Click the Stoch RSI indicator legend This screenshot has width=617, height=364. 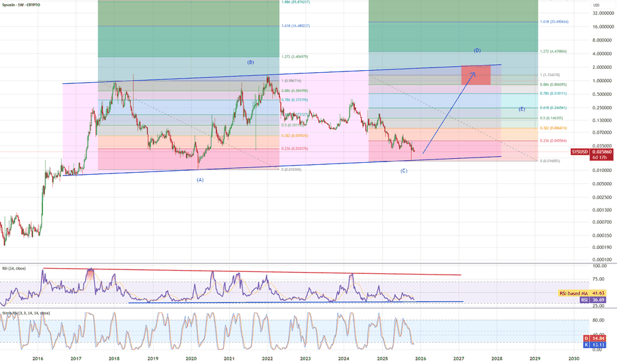(x=26, y=313)
